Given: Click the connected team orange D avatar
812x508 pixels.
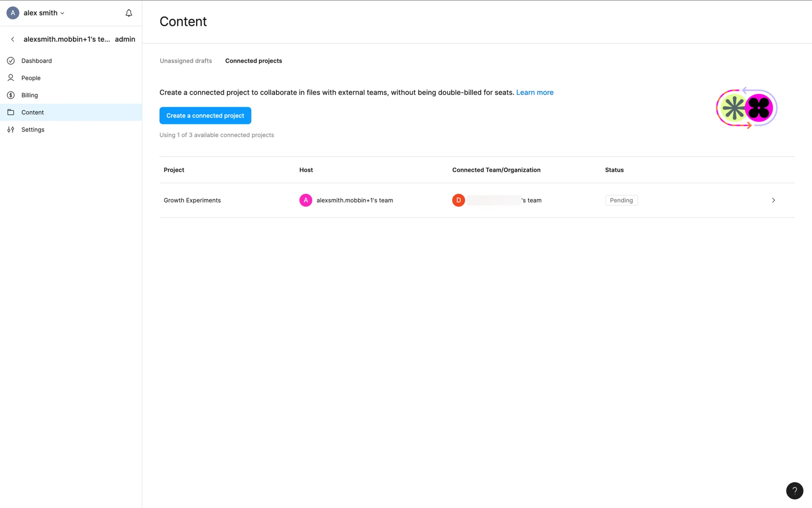Looking at the screenshot, I should [458, 200].
